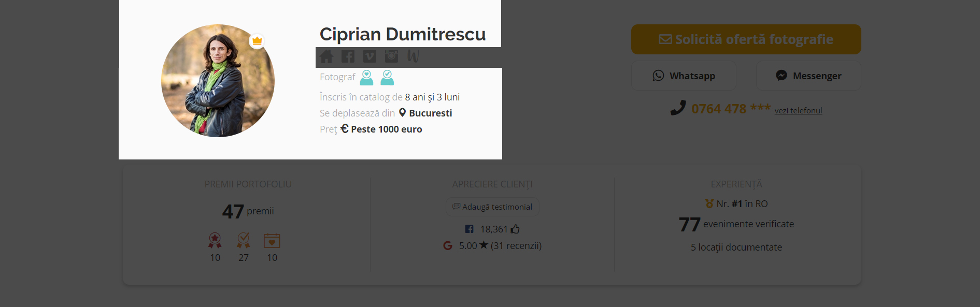Click Adaugă testimonial button
Image resolution: width=980 pixels, height=307 pixels.
tap(492, 207)
